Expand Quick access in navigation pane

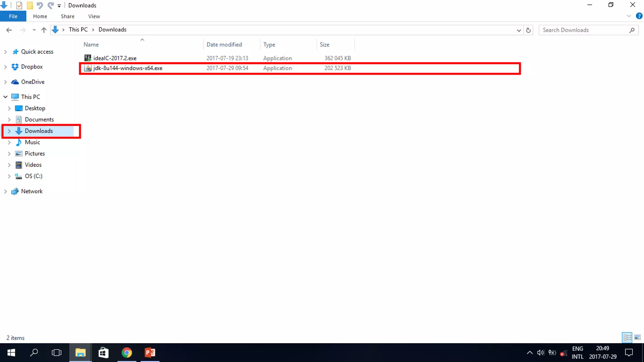pyautogui.click(x=5, y=52)
